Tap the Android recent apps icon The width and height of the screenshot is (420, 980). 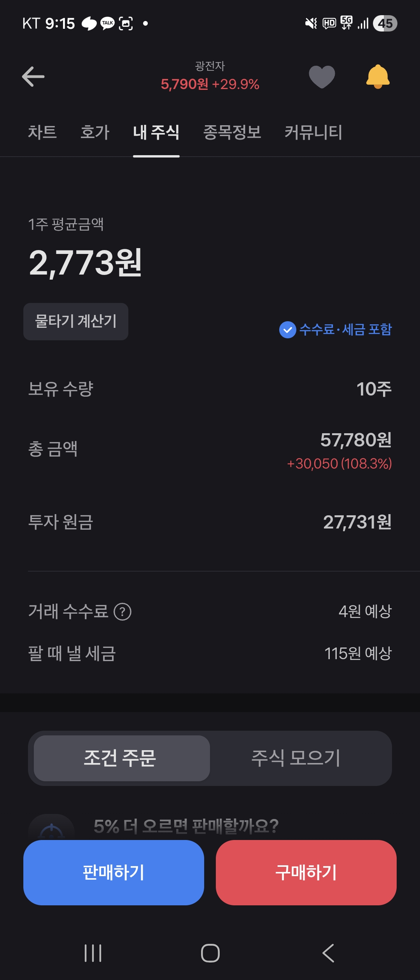tap(93, 953)
